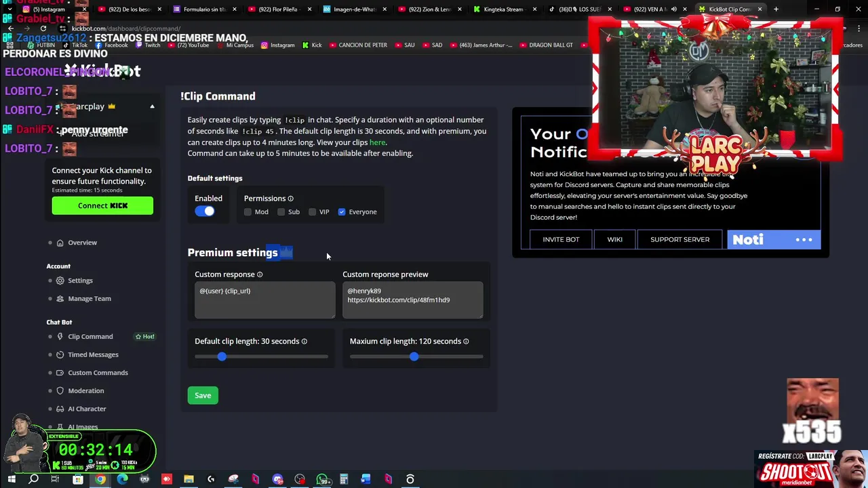This screenshot has height=488, width=868.
Task: Click the Custom response info icon
Action: tap(260, 274)
